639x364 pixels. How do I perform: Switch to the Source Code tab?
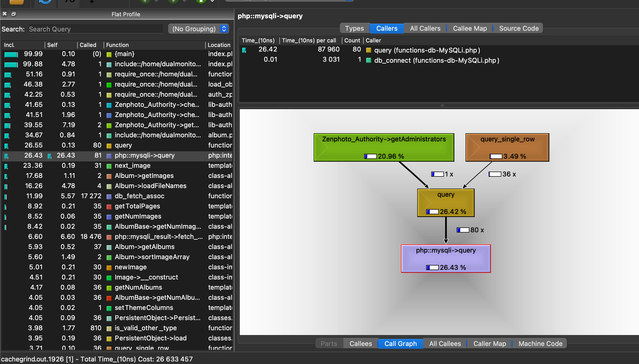pos(519,28)
